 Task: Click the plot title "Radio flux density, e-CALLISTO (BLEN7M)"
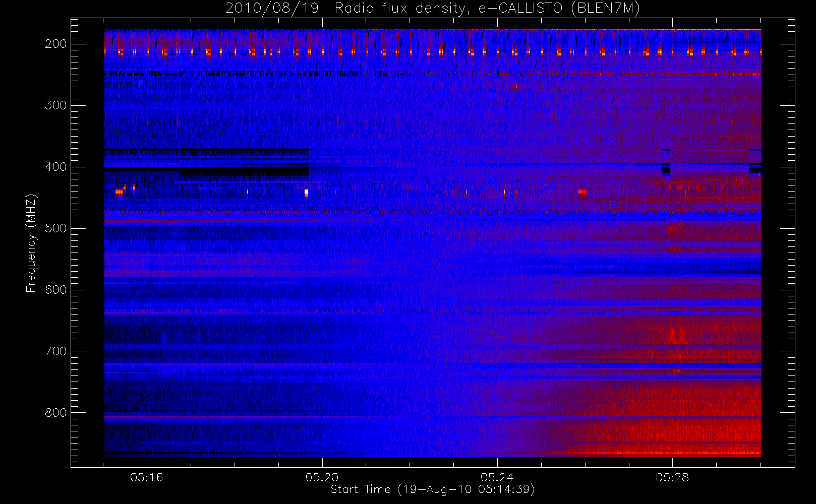pyautogui.click(x=487, y=8)
